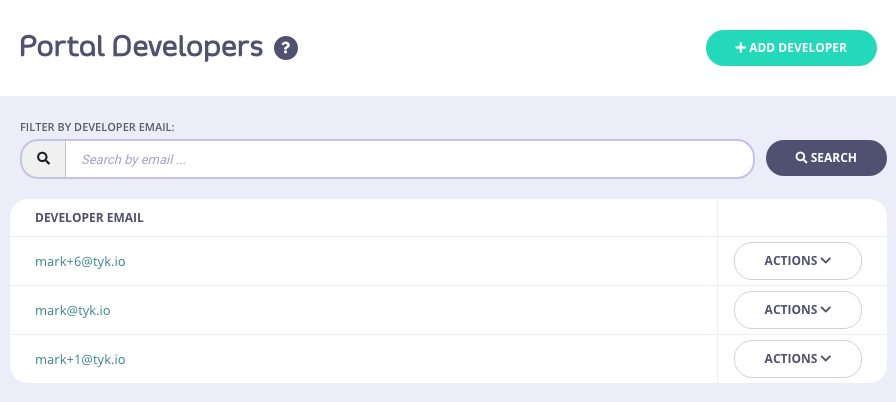Click the chevron arrow for mark+6@tyk.io Actions

click(x=826, y=261)
